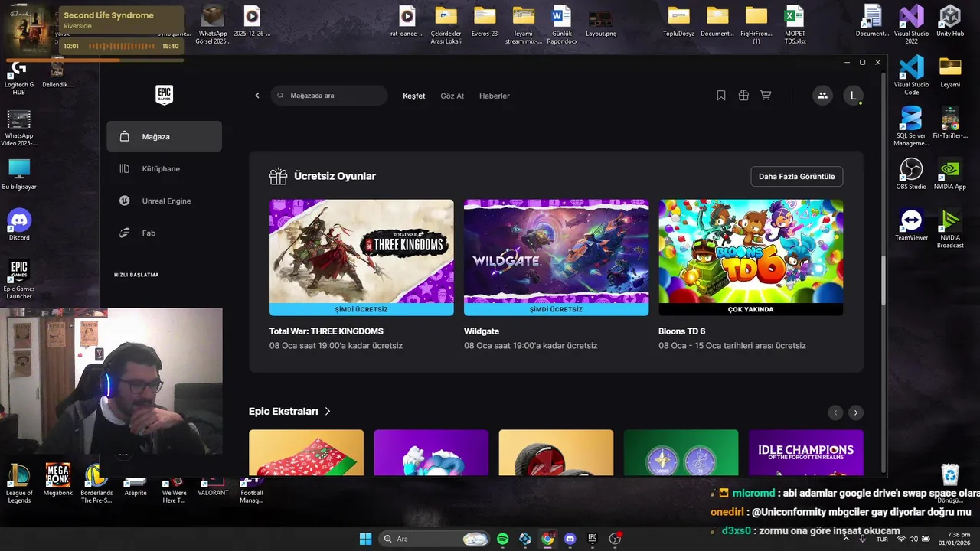The image size is (980, 551).
Task: Click the Bloons TD 6 title text
Action: 682,331
